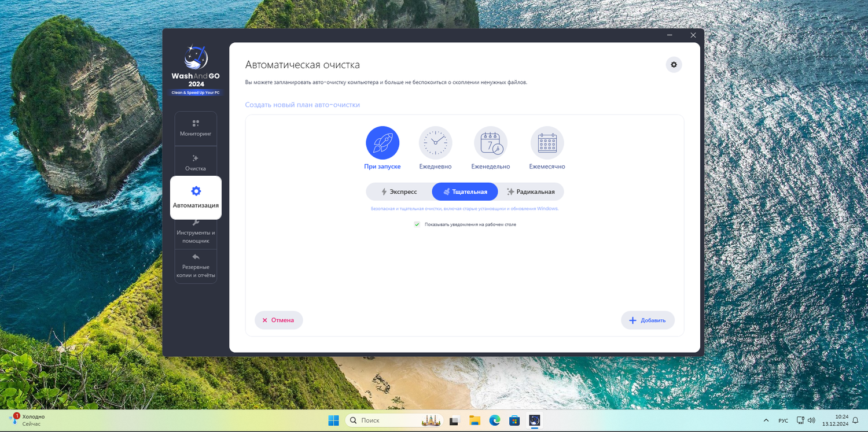
Task: Click the Безопасная и тщательная очистка description
Action: point(465,209)
